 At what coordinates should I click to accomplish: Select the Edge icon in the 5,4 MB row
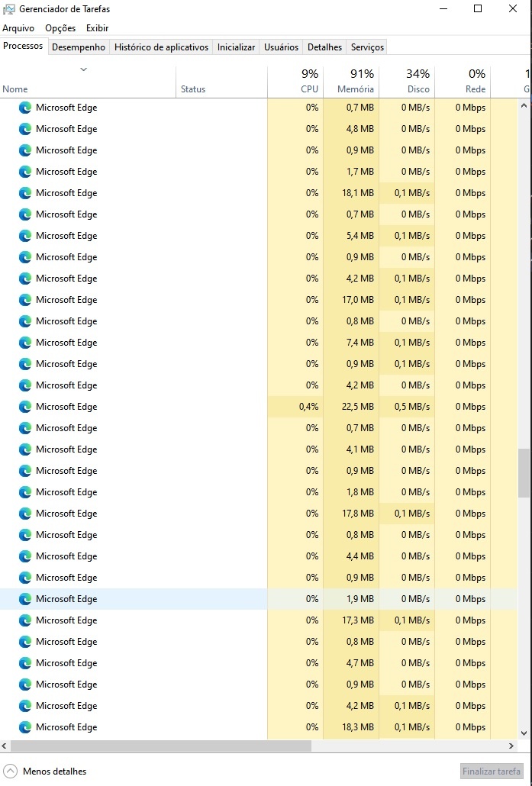click(25, 236)
